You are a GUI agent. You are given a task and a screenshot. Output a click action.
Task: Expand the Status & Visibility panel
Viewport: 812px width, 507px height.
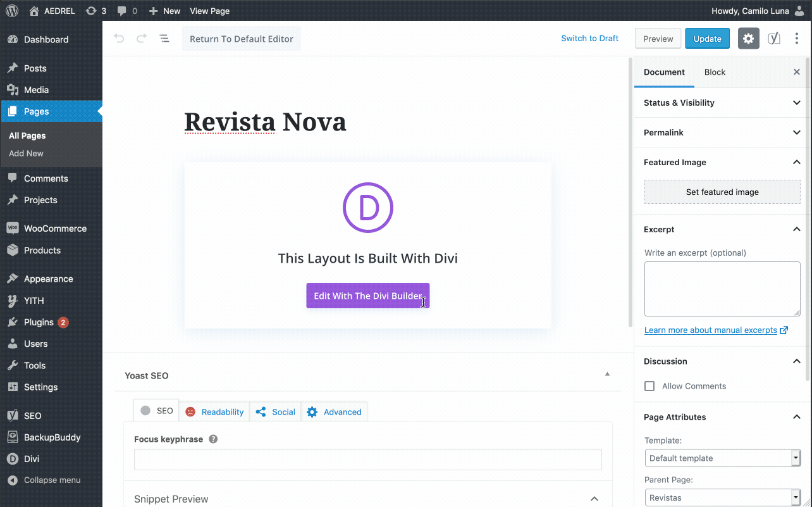click(x=722, y=103)
